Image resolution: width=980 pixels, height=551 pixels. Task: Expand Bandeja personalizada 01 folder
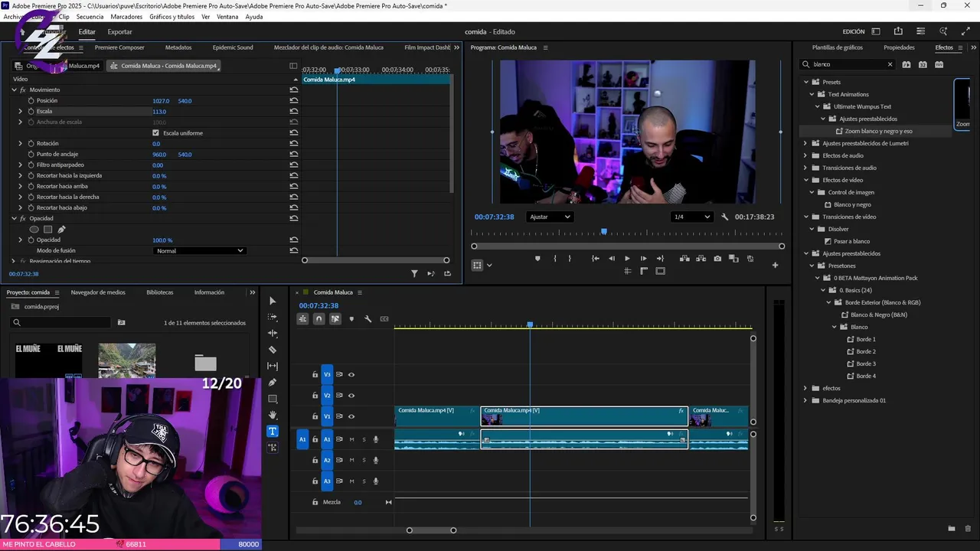coord(805,400)
